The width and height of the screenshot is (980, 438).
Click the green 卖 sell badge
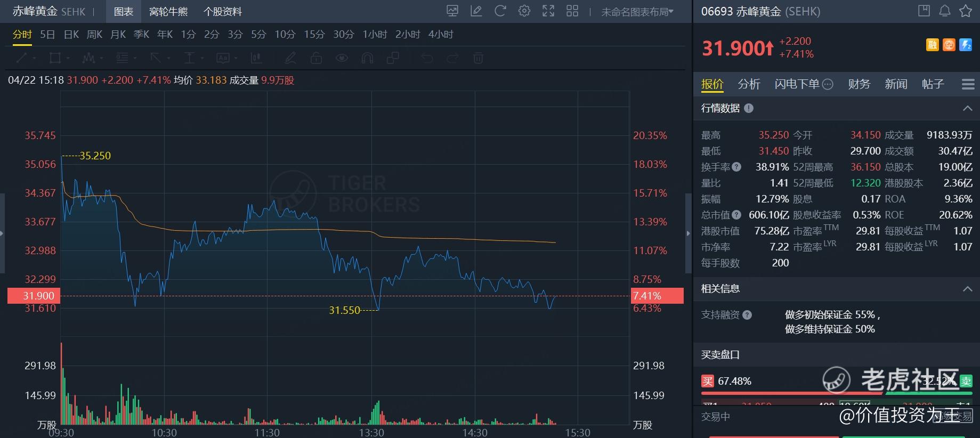coord(966,381)
